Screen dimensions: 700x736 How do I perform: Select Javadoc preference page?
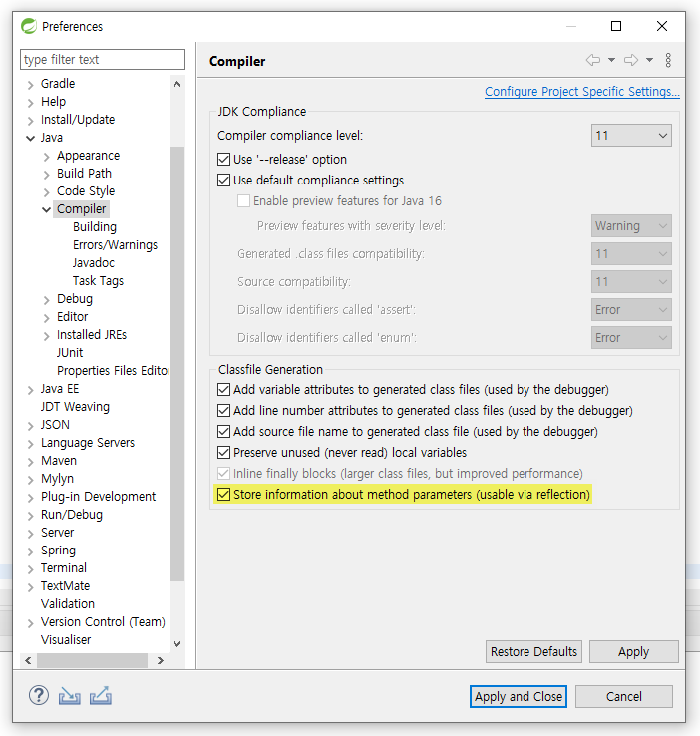pyautogui.click(x=94, y=263)
